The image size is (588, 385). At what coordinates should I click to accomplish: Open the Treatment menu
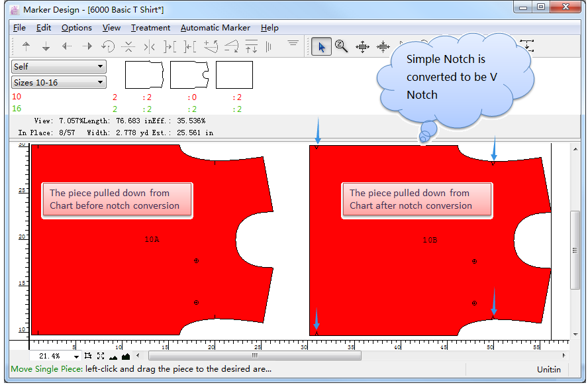pos(150,28)
